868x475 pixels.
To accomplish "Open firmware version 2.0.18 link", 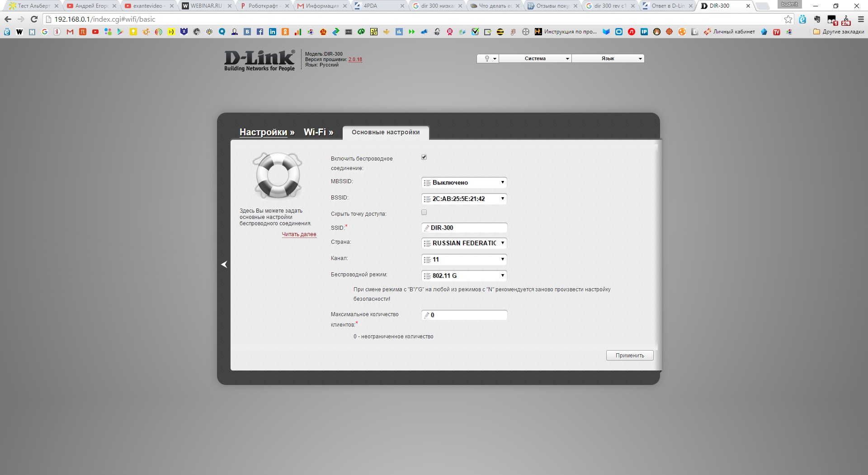I will click(355, 59).
